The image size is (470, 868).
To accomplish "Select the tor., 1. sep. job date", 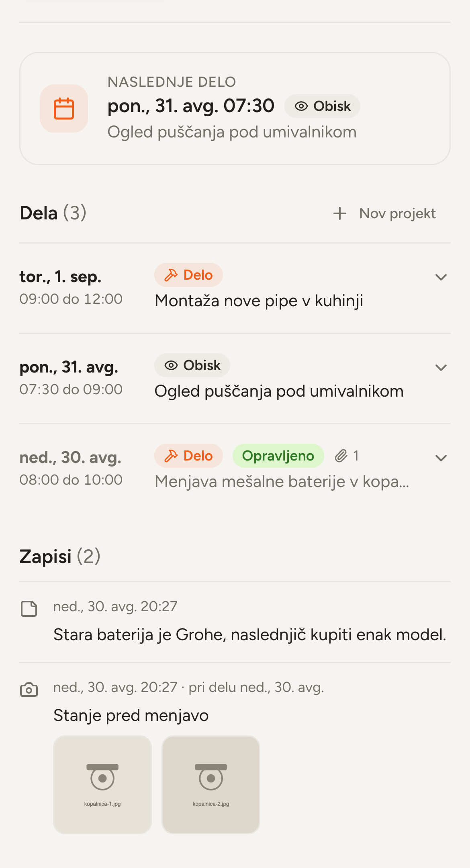I will (60, 276).
